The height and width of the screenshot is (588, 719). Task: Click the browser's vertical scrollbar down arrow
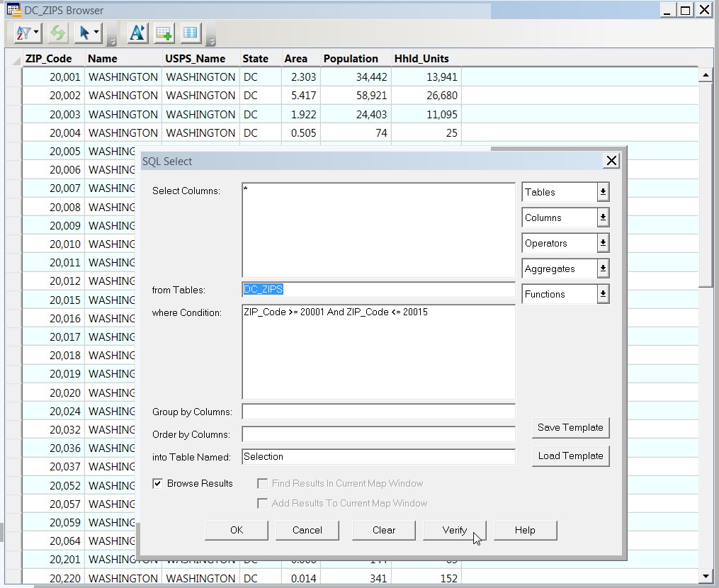[705, 576]
